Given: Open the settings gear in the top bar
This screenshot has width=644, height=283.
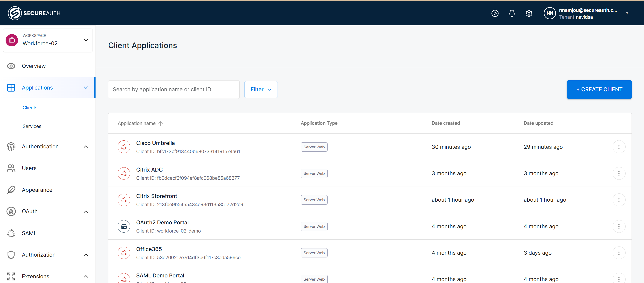Looking at the screenshot, I should click(x=529, y=13).
